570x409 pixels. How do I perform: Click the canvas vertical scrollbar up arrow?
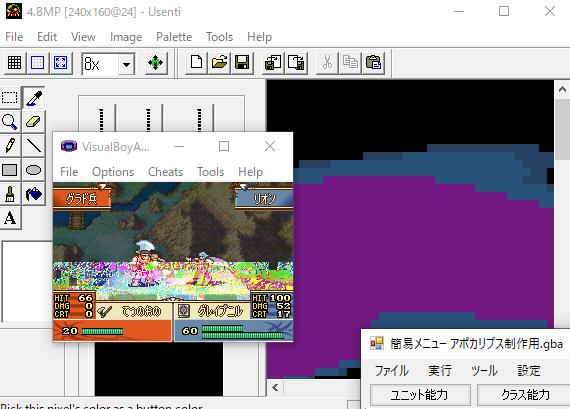[x=562, y=89]
